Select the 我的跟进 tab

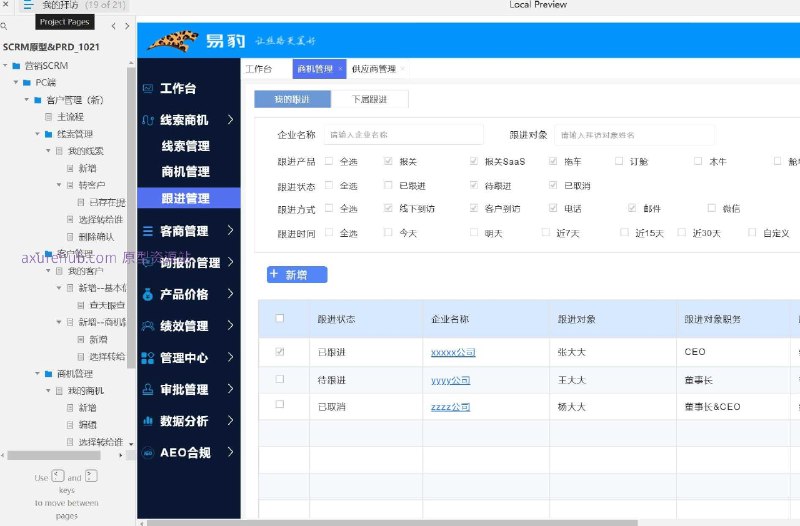point(292,99)
